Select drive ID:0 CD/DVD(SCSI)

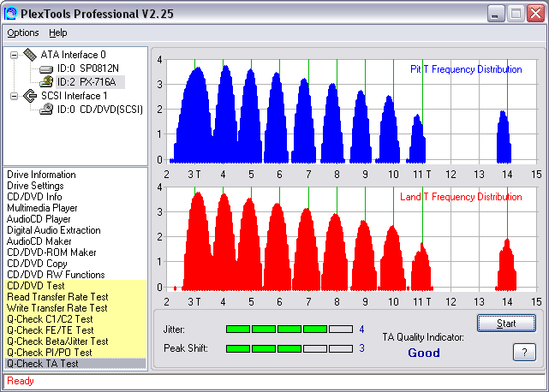(100, 110)
